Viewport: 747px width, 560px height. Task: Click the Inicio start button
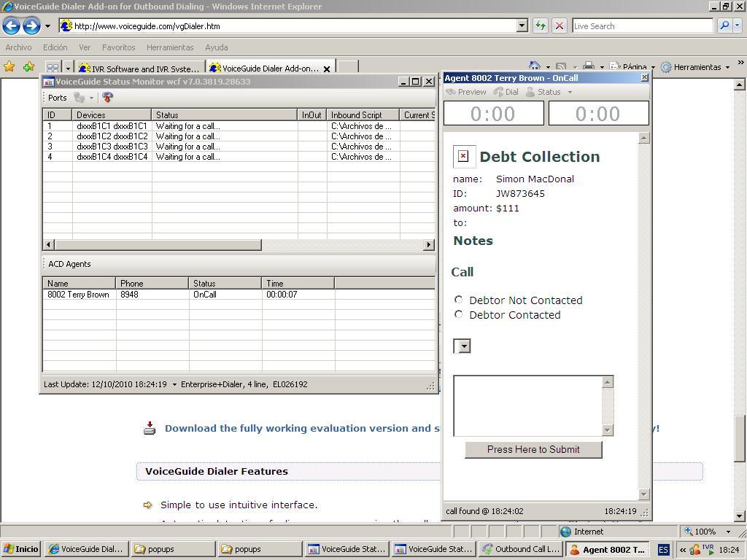click(20, 549)
